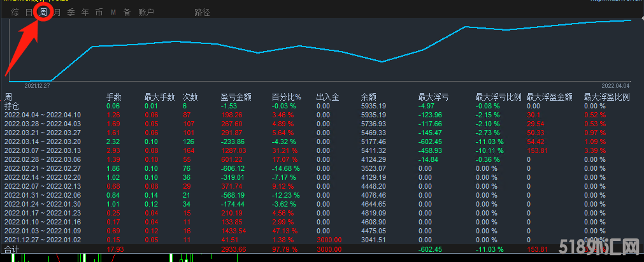644x262 pixels.
Task: Open the 币 (currency) tab
Action: (99, 12)
